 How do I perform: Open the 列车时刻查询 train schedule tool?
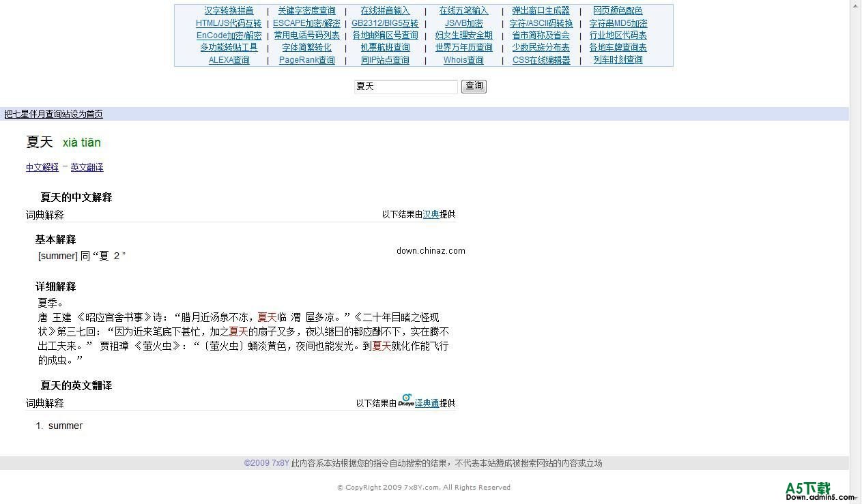coord(618,59)
